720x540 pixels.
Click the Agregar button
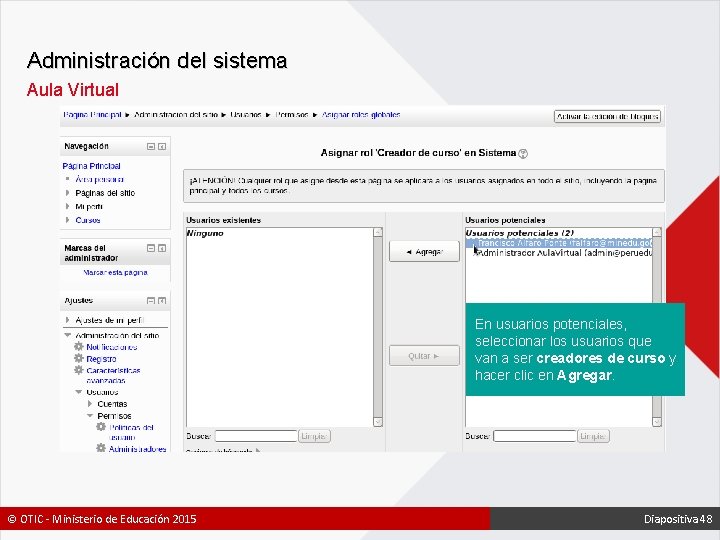point(424,252)
